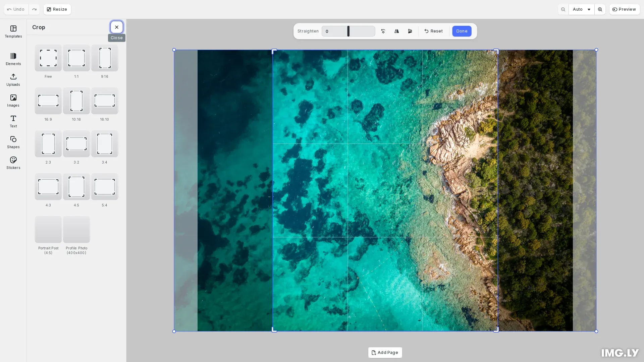Open the Templates panel
644x362 pixels.
pos(13,32)
